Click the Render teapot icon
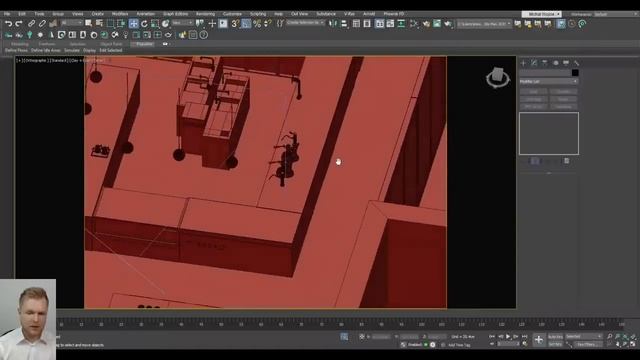This screenshot has width=640, height=360. coord(448,24)
